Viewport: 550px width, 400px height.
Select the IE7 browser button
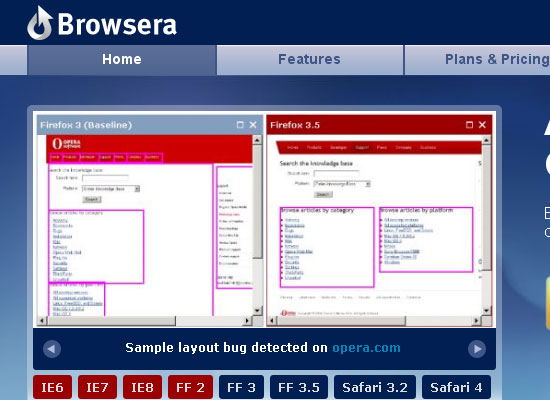(97, 387)
